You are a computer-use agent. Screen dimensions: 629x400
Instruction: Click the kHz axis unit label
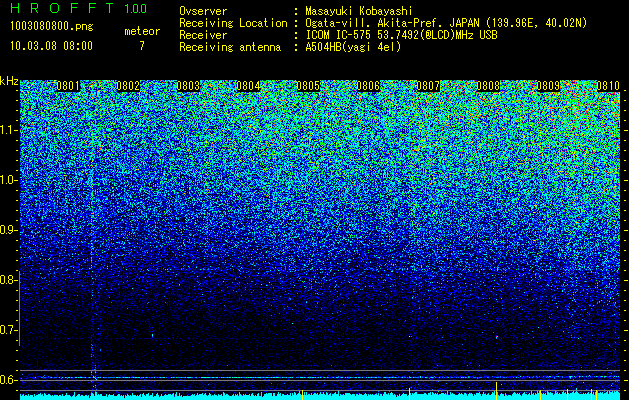coord(9,82)
